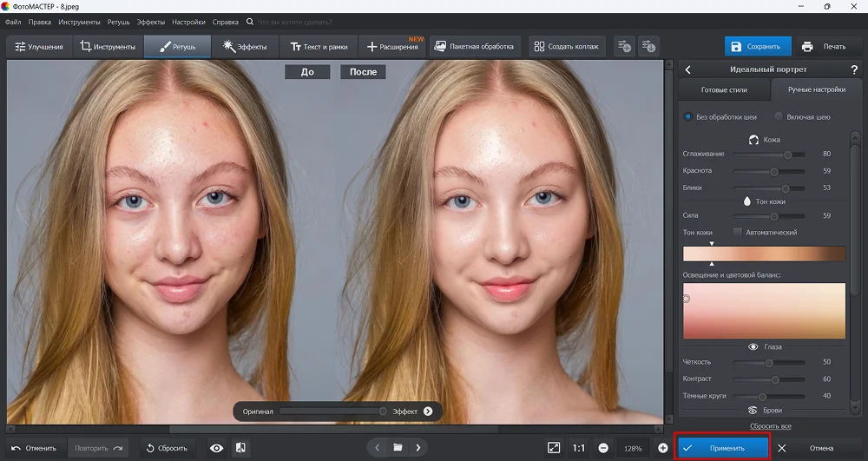Open help question mark icon
Screen dimensions: 868x461
coord(854,69)
